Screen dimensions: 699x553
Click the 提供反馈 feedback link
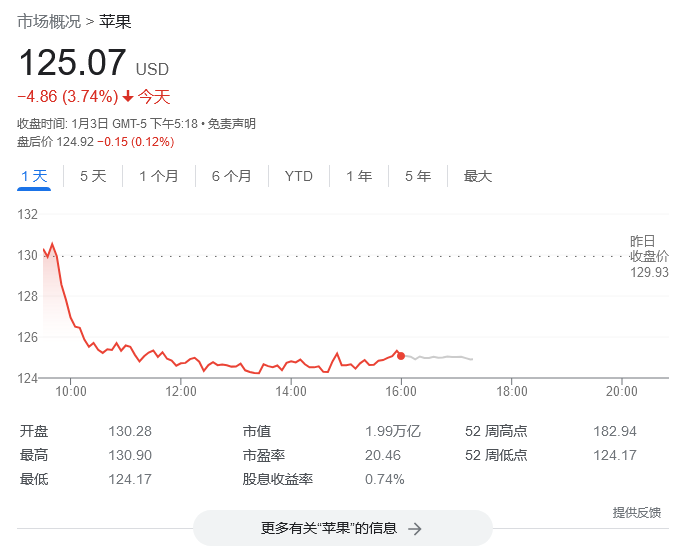click(x=636, y=512)
